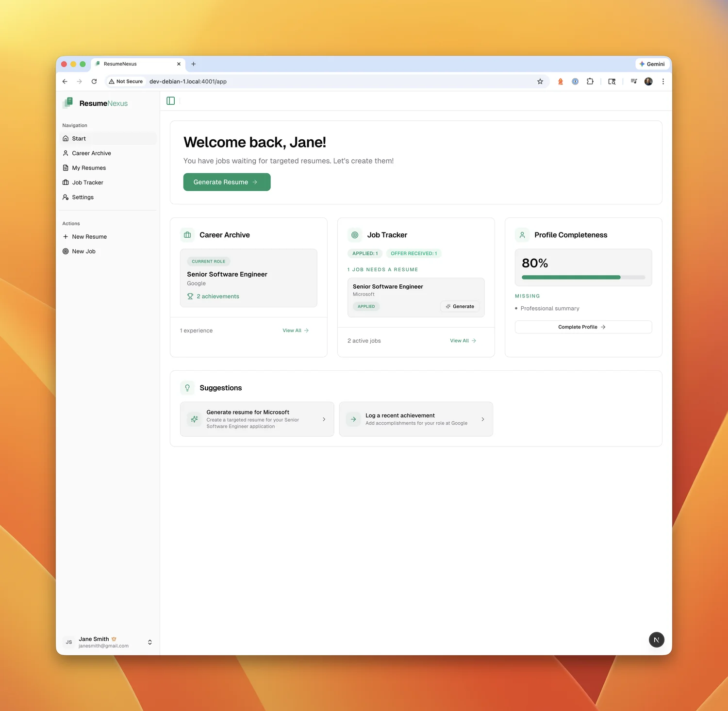
Task: Open the browser extensions puzzle icon
Action: click(590, 82)
